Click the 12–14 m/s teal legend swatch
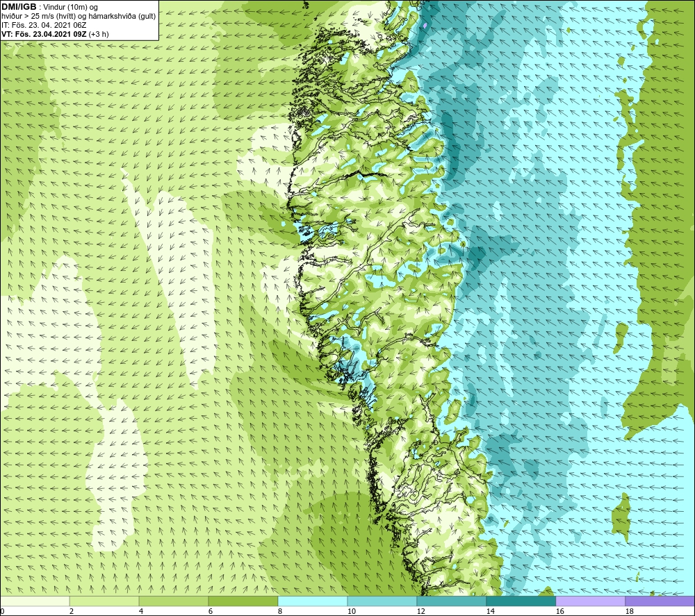 point(452,601)
